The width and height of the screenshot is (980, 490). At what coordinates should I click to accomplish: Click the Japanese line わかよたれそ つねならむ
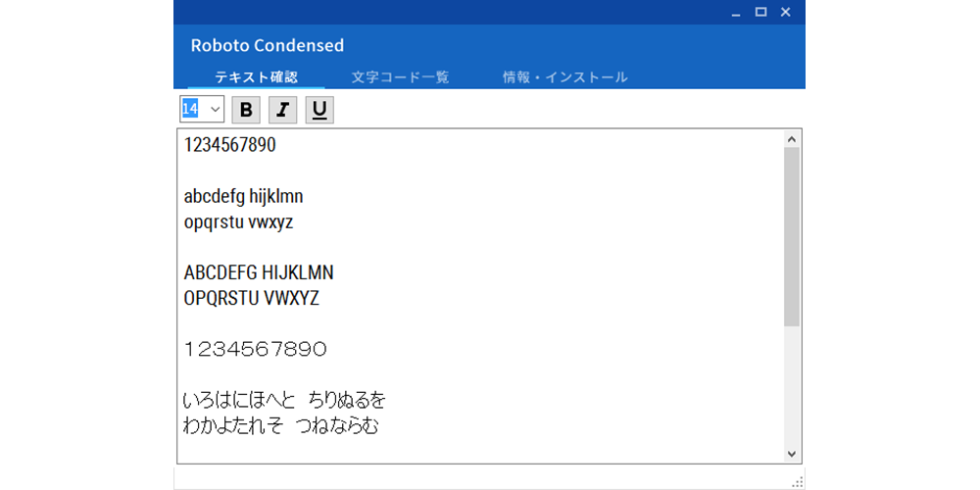click(x=280, y=426)
